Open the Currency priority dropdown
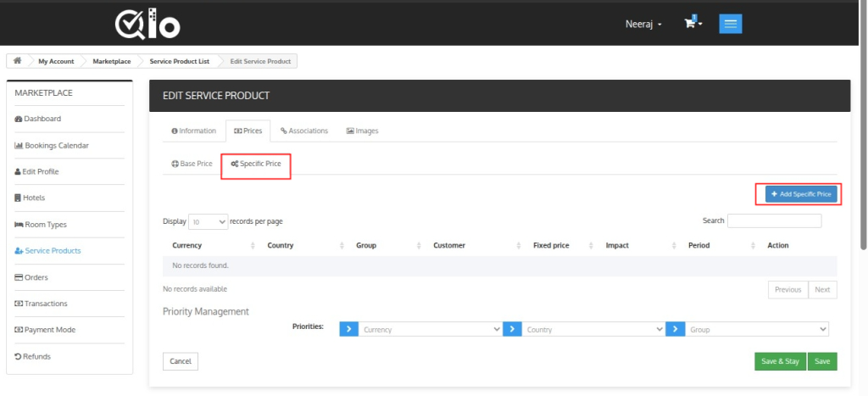 pos(430,329)
